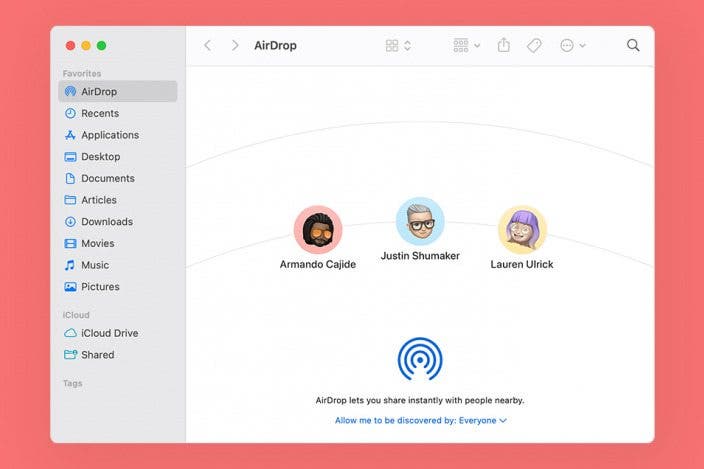Click the Search magnifier icon

pos(633,45)
